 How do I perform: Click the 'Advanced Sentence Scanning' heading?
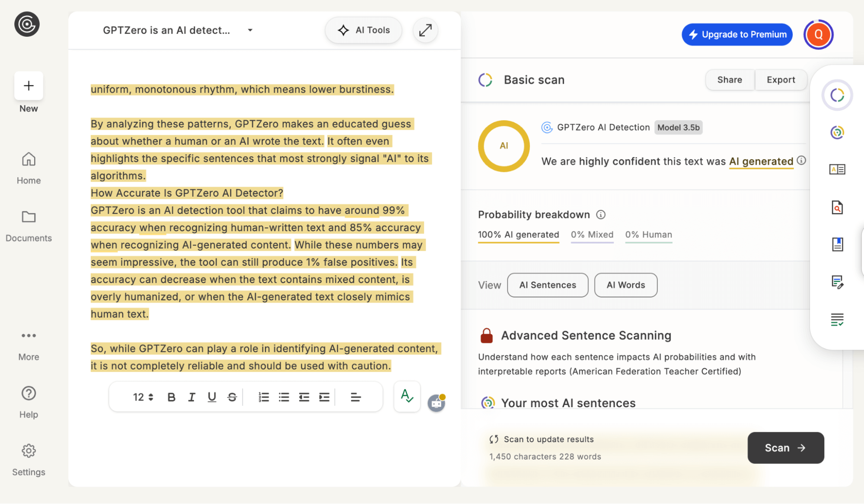586,336
